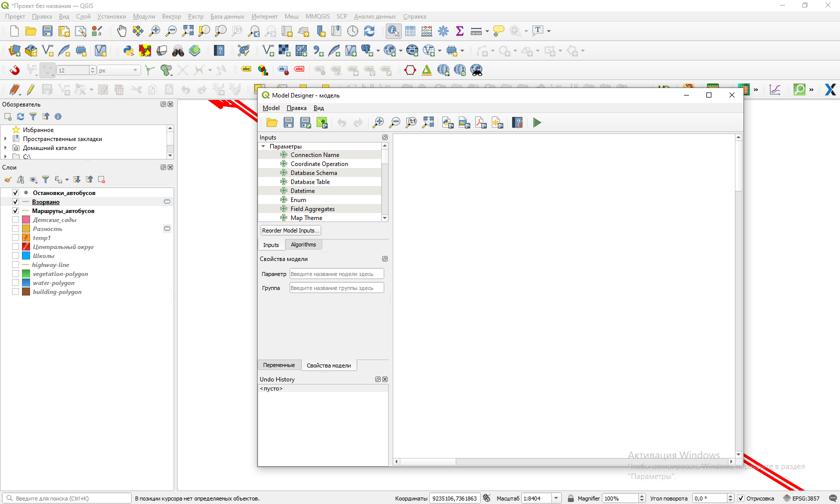The height and width of the screenshot is (504, 840).
Task: Switch to the Algorithms tab
Action: [x=303, y=244]
